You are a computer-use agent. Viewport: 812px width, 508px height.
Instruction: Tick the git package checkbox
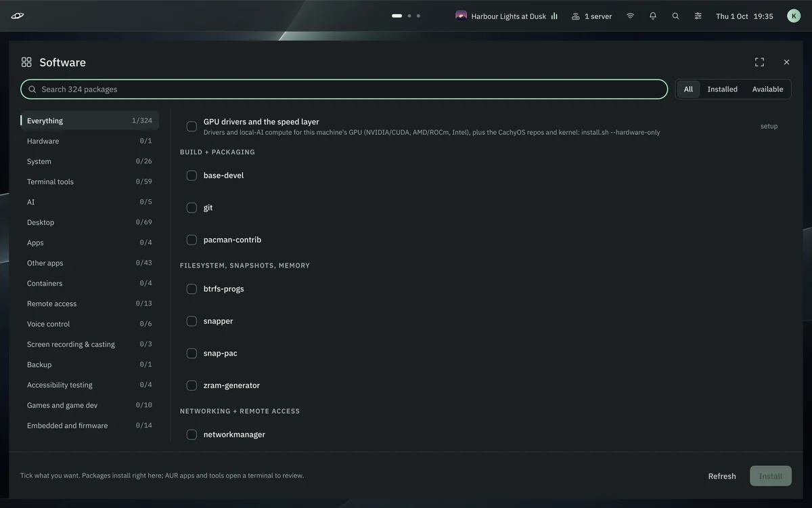191,208
